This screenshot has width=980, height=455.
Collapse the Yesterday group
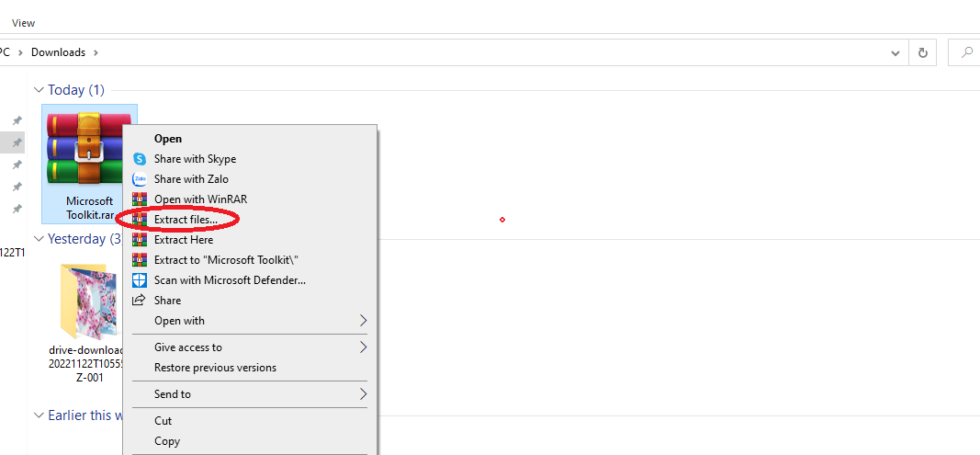pyautogui.click(x=39, y=239)
